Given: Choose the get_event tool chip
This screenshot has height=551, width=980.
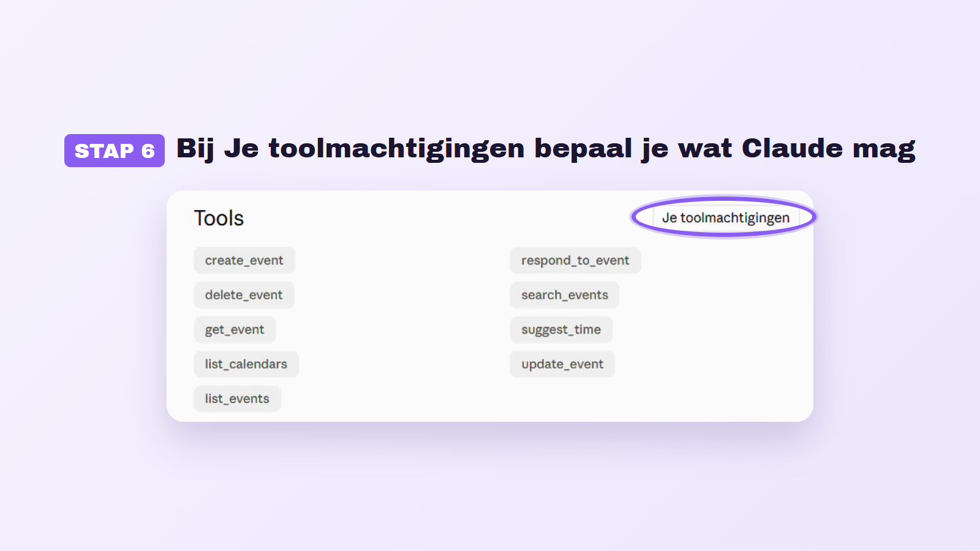Looking at the screenshot, I should (x=235, y=329).
